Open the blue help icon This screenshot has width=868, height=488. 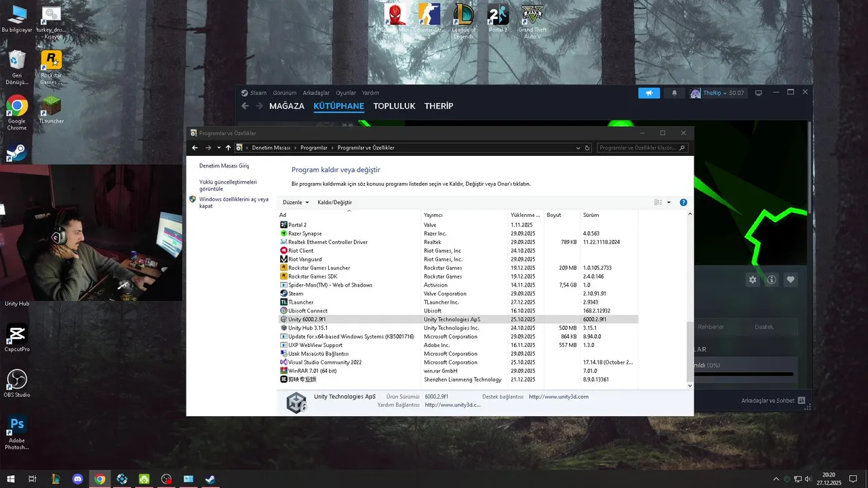[684, 203]
